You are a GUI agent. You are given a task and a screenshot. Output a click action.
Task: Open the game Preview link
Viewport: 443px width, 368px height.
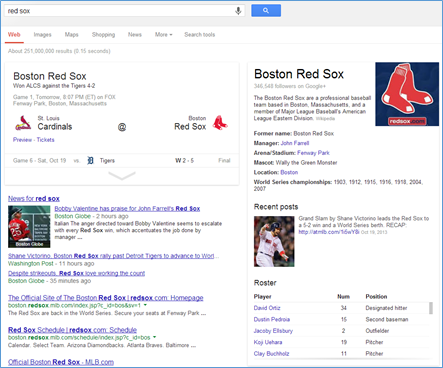tap(22, 140)
